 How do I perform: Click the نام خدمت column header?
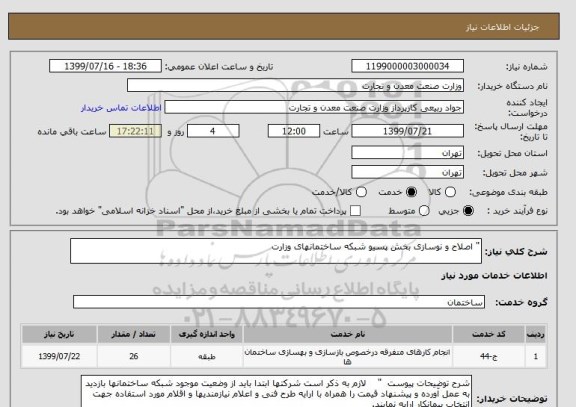[348, 334]
